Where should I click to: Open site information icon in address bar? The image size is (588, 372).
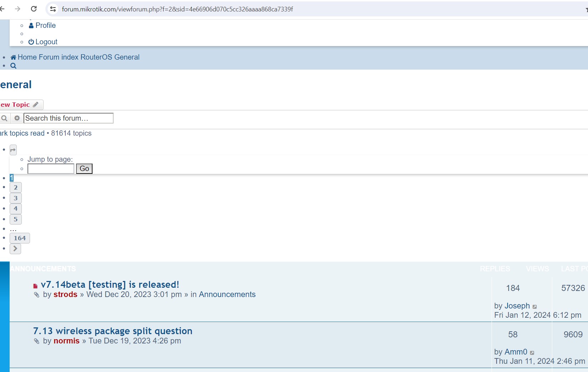pyautogui.click(x=53, y=9)
